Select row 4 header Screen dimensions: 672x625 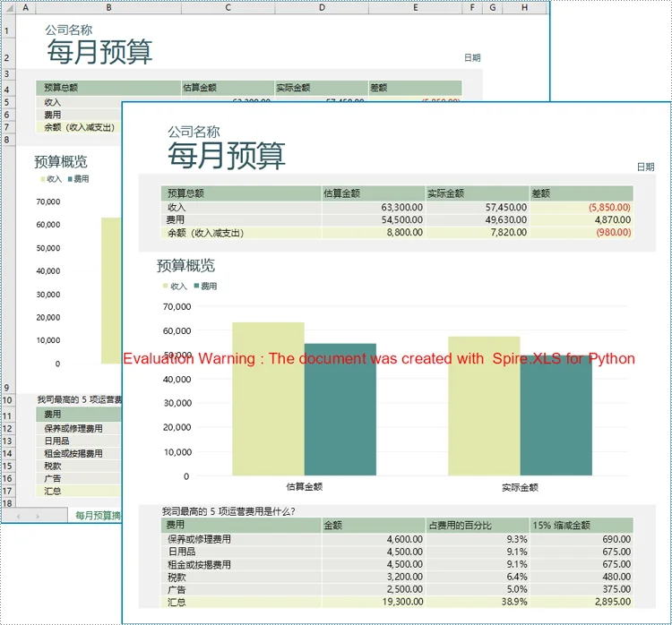(7, 90)
